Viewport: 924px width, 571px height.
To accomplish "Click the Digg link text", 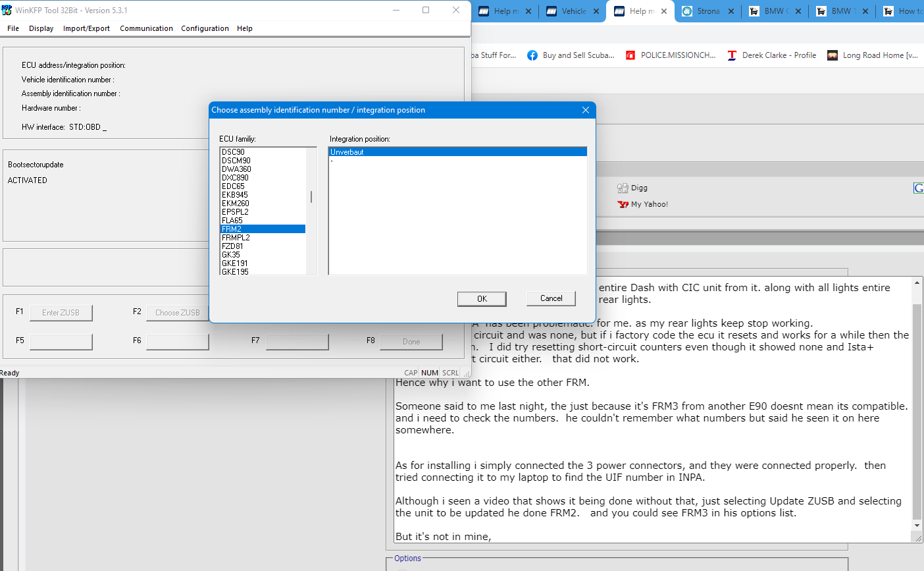I will pyautogui.click(x=639, y=188).
